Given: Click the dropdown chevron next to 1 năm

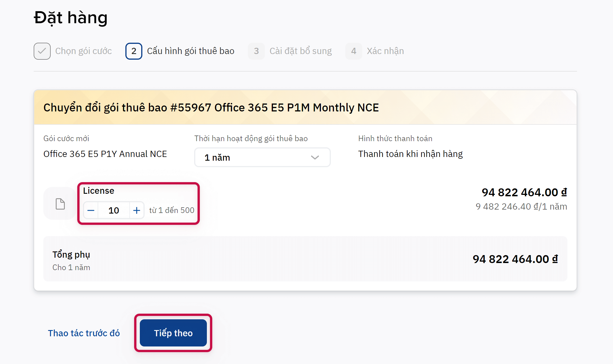Looking at the screenshot, I should 315,157.
